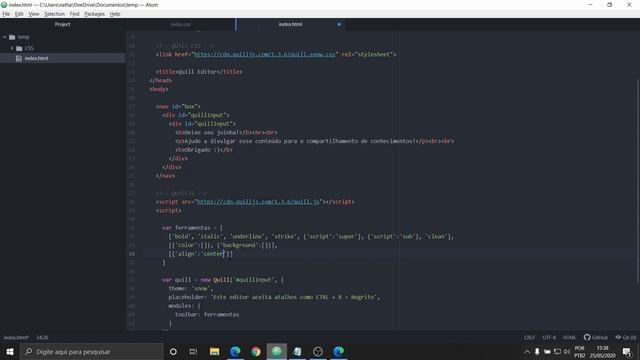Open legacy Edge next to File Explorer

click(x=235, y=351)
